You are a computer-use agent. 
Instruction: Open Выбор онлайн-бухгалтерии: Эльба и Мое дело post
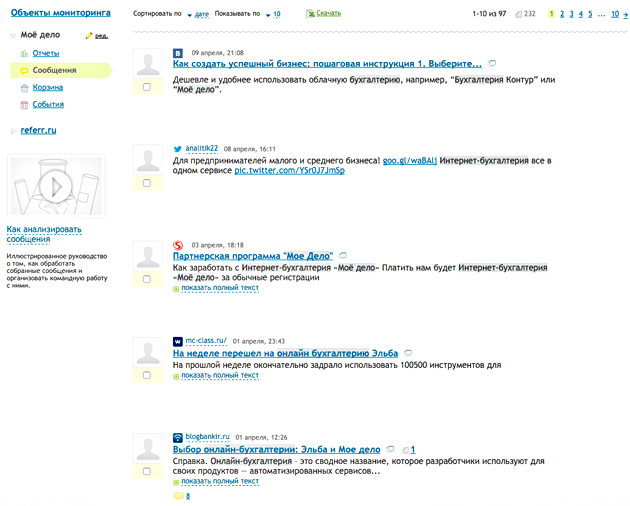click(276, 449)
